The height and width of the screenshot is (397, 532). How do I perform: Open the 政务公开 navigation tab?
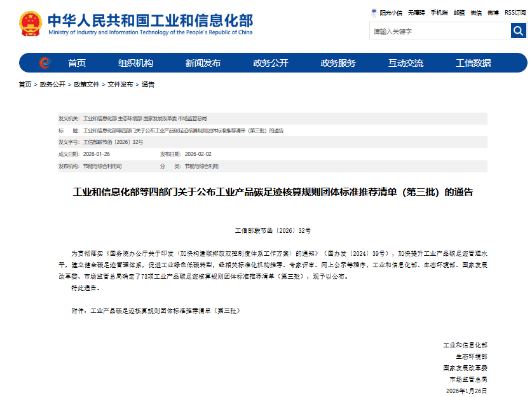point(270,63)
